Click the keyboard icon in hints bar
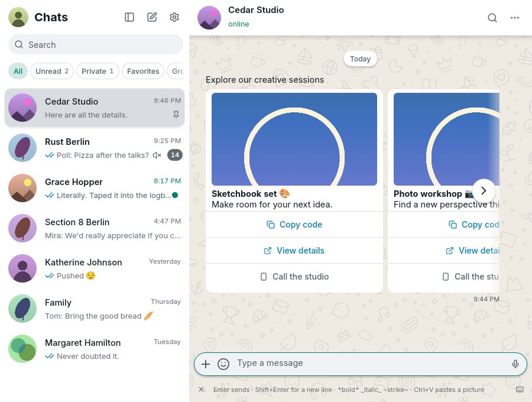Image resolution: width=532 pixels, height=402 pixels. [x=520, y=390]
